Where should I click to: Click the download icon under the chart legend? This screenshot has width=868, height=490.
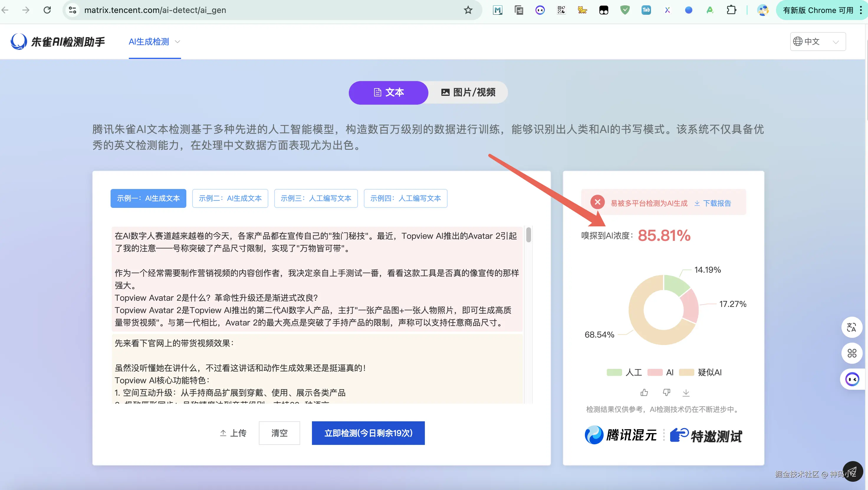686,393
